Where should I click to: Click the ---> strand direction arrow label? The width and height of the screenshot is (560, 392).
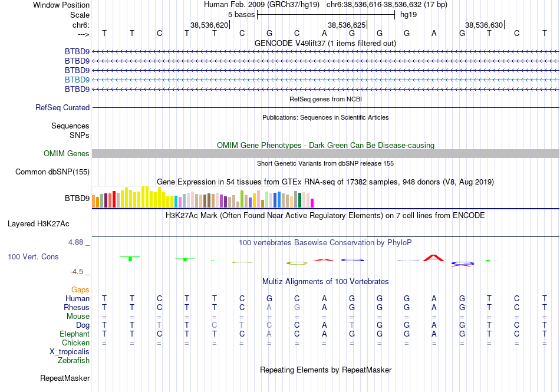[84, 34]
